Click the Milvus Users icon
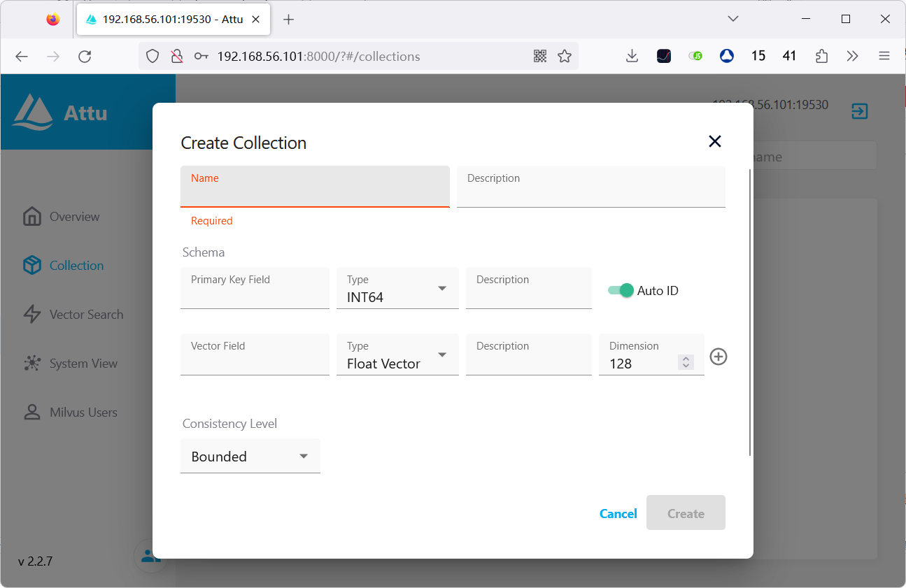906x588 pixels. [32, 413]
